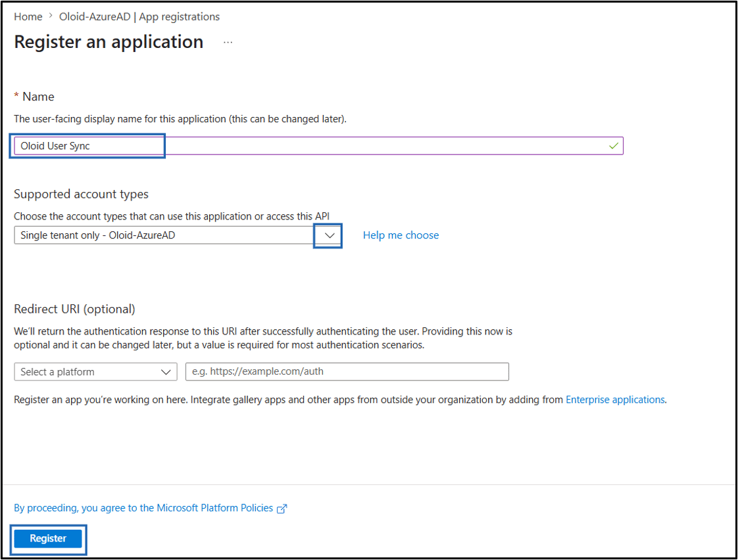Open Microsoft Platform Policies link
738x560 pixels.
point(143,508)
